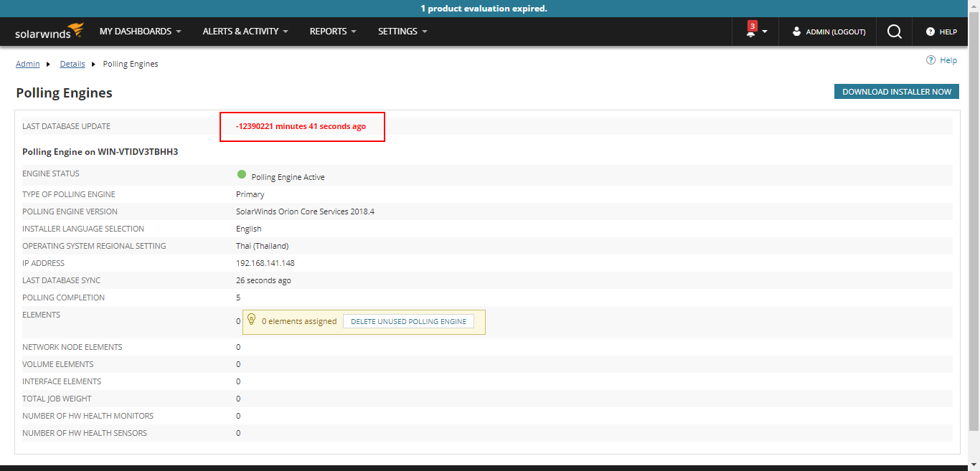Click Delete Unused Polling Engine button
Viewport: 980px width, 471px height.
tap(408, 321)
